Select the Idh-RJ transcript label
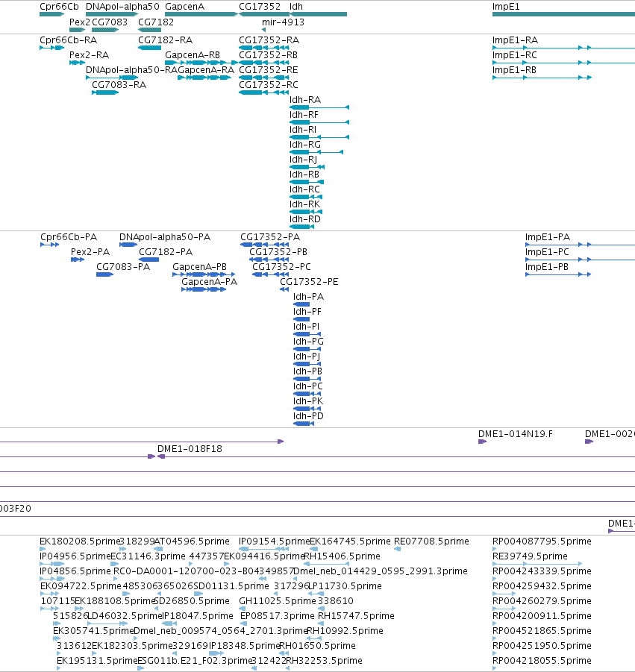 point(304,160)
